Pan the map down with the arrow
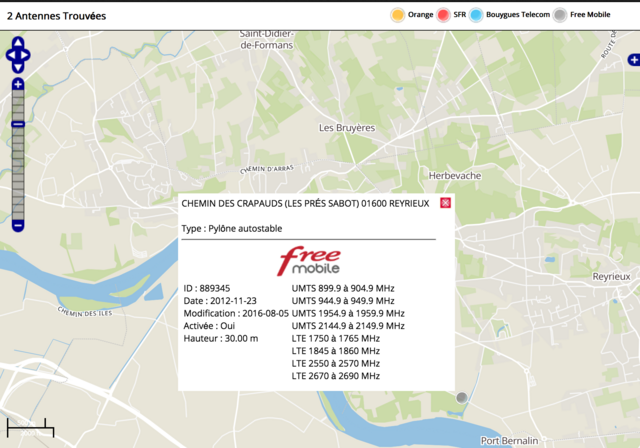 coord(18,68)
